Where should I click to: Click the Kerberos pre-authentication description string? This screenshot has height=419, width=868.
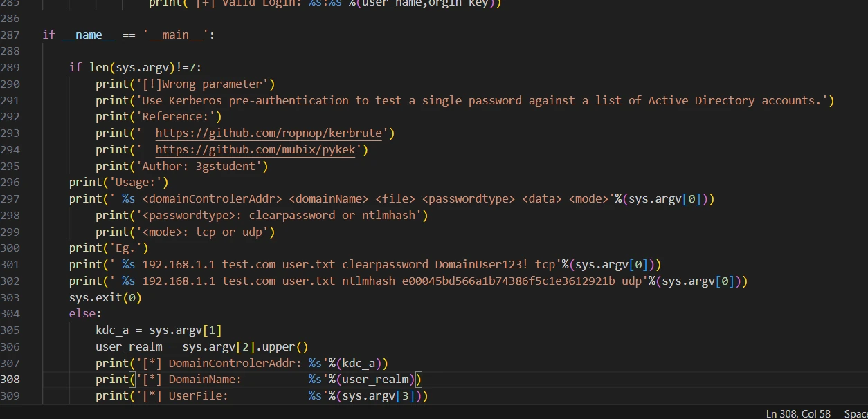(481, 100)
